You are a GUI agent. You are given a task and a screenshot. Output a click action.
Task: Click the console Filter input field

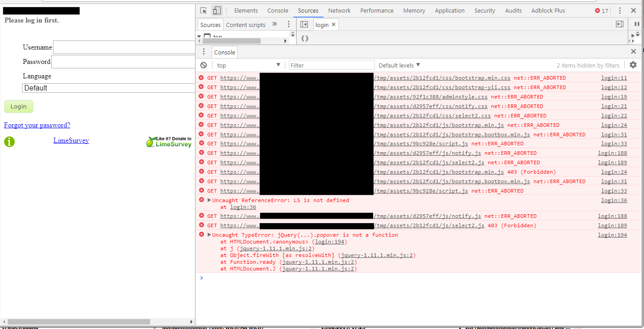pos(331,65)
